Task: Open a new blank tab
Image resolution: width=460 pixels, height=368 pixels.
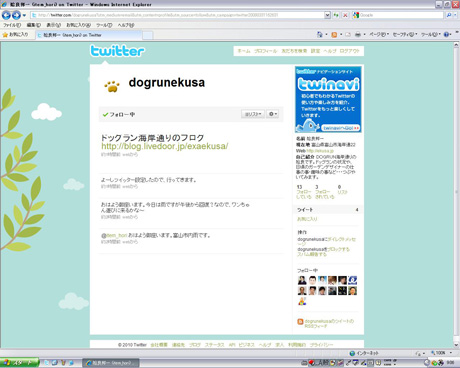Action: pos(148,35)
